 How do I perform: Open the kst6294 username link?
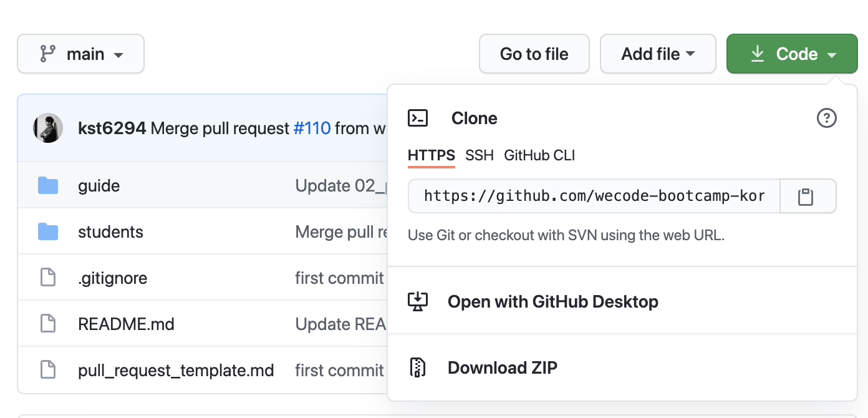[112, 129]
